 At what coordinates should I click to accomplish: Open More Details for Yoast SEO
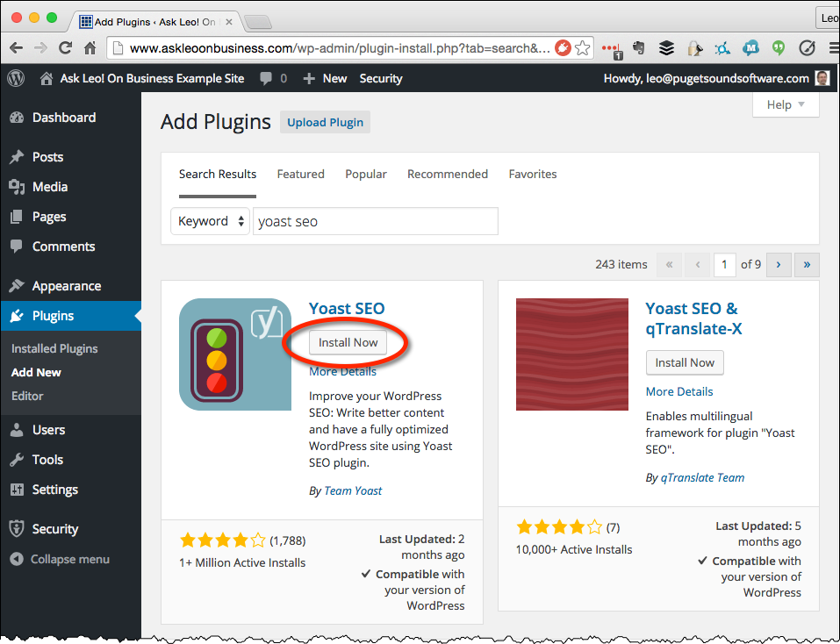pyautogui.click(x=342, y=371)
